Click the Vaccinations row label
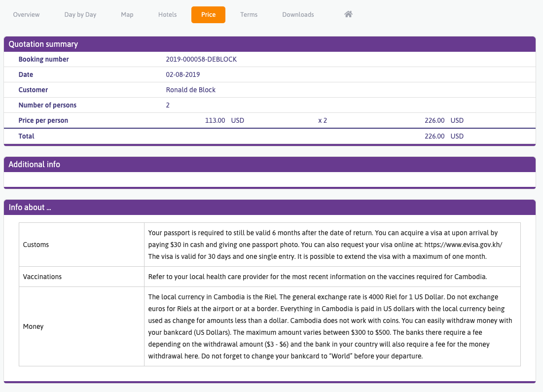The height and width of the screenshot is (392, 543). point(42,277)
